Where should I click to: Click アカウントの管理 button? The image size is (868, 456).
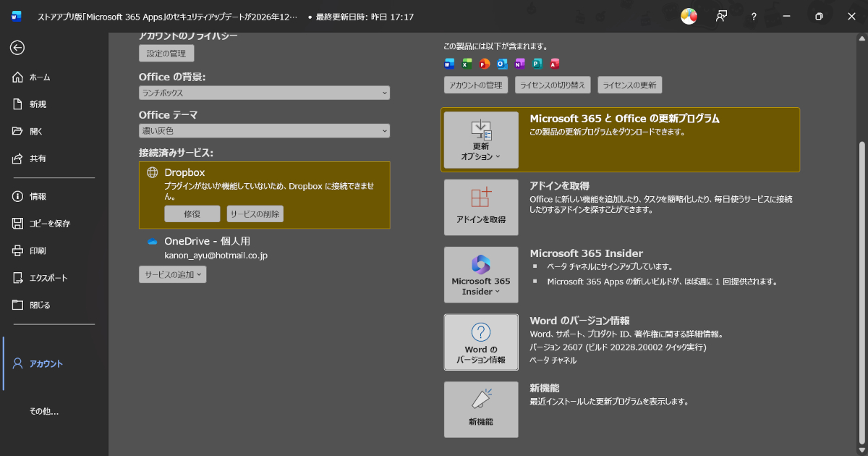[476, 85]
